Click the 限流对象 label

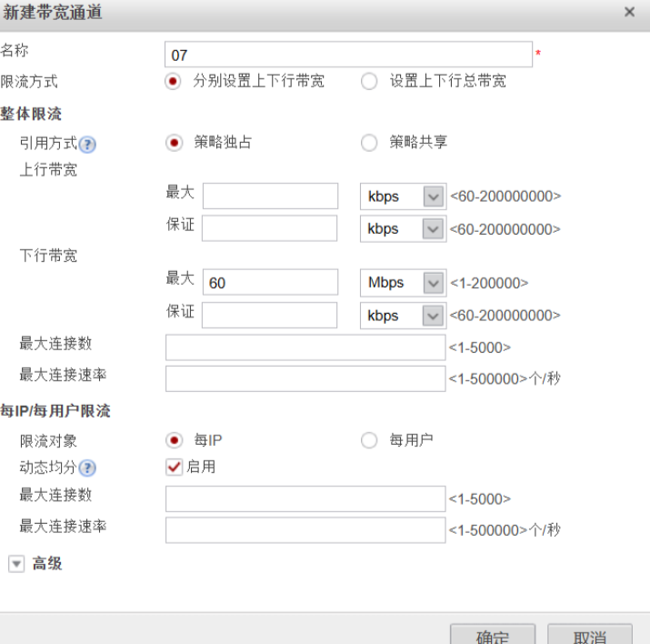48,441
